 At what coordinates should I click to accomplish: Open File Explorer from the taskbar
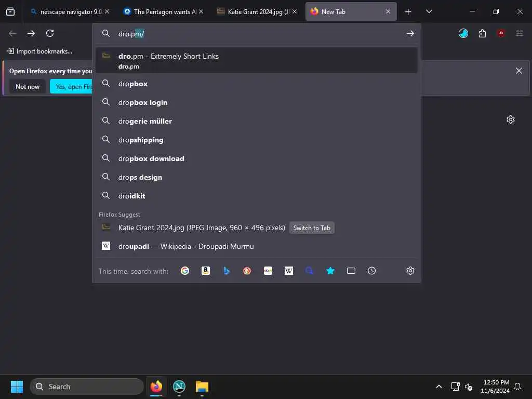pyautogui.click(x=202, y=387)
